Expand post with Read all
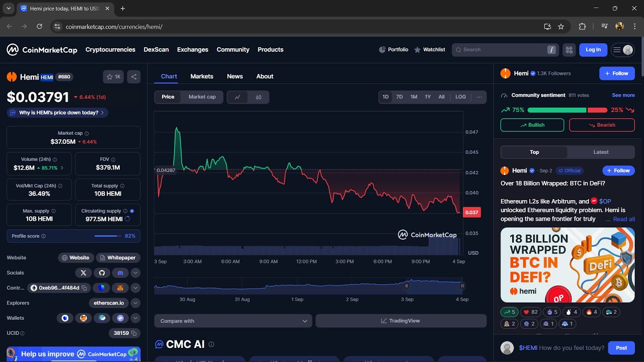Viewport: 644px width, 362px height. click(x=624, y=219)
